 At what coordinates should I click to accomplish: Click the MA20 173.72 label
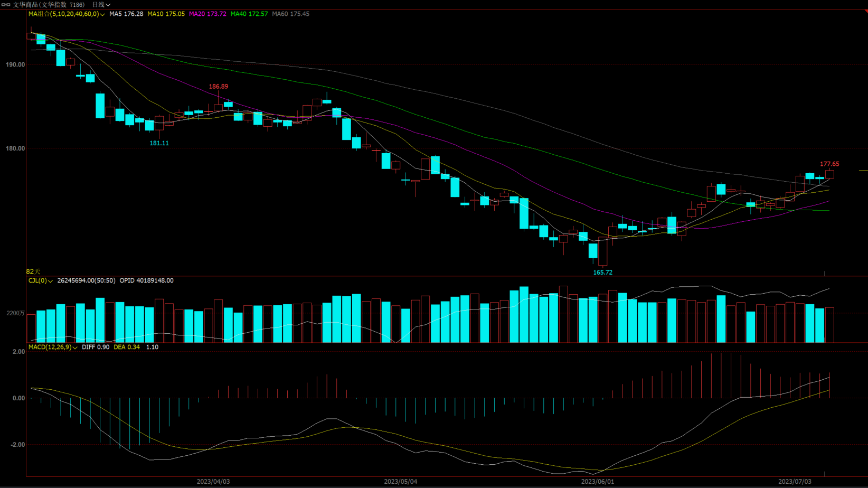[x=207, y=14]
